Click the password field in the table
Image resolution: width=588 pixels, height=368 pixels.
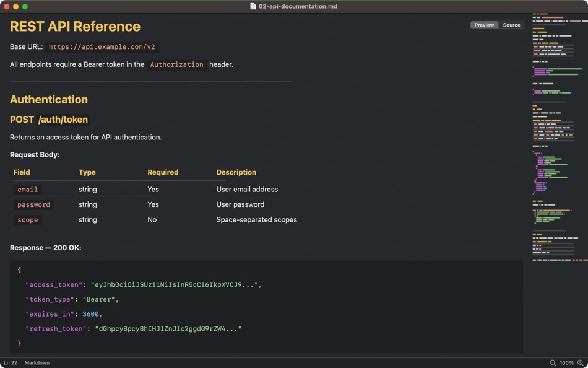tap(34, 205)
